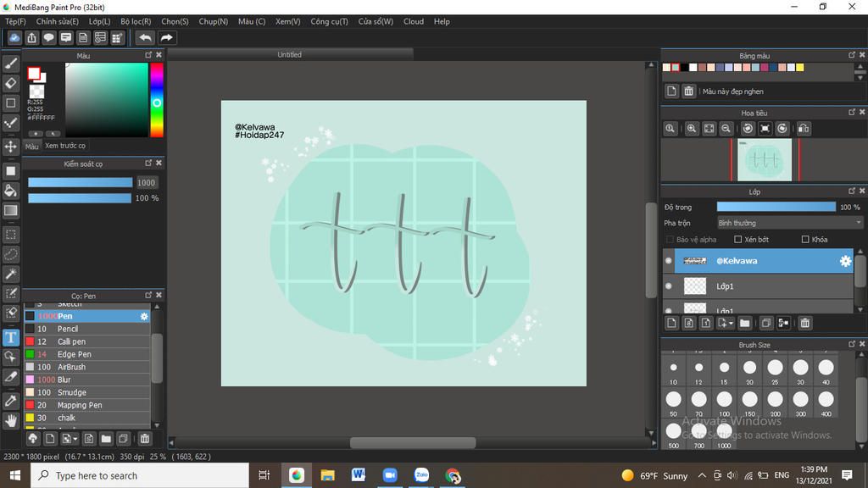Open add brush dropdown in brush panel
The height and width of the screenshot is (488, 868).
point(75,439)
